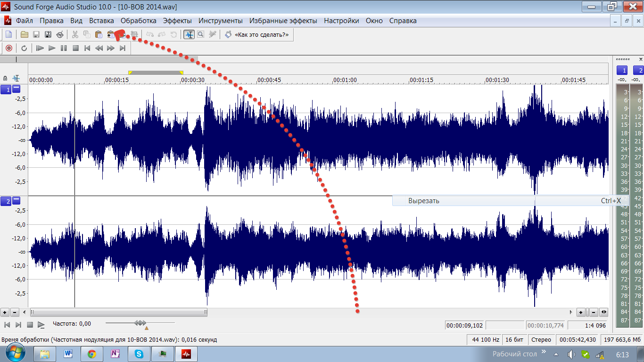
Task: Click the Rewind button
Action: [99, 48]
